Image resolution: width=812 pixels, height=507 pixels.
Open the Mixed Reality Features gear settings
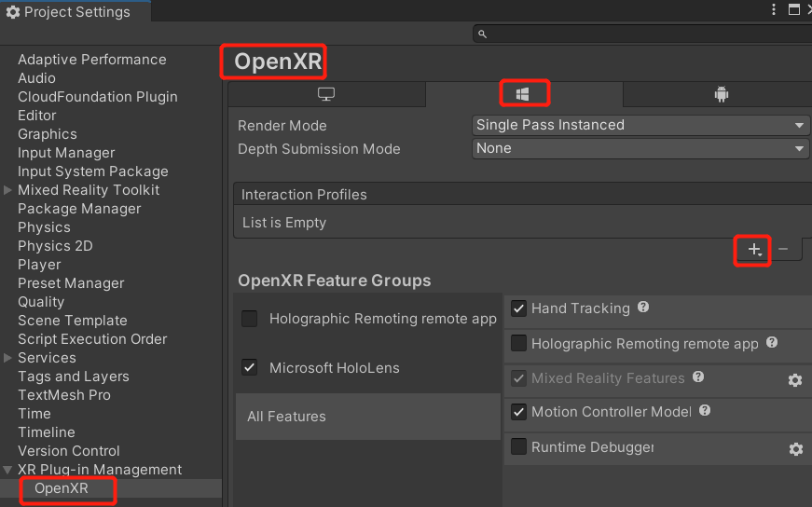[x=794, y=380]
